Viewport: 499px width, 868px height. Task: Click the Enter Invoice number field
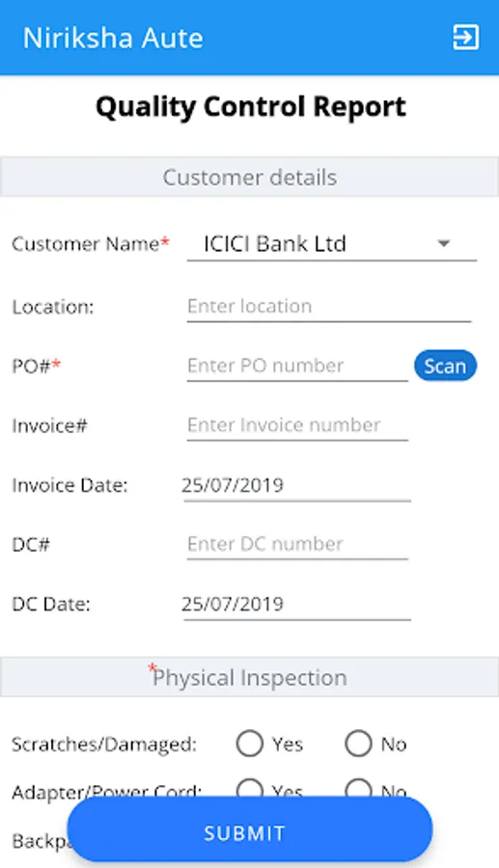297,425
